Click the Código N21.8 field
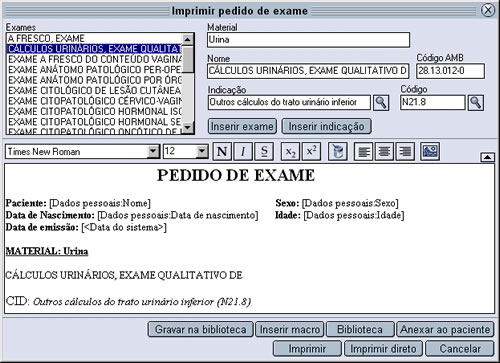Image resolution: width=500 pixels, height=363 pixels. tap(433, 102)
